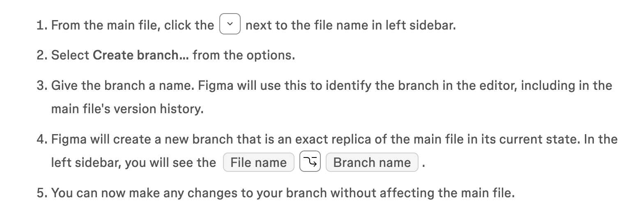Click the bold Create branch… text
644x219 pixels.
point(141,55)
